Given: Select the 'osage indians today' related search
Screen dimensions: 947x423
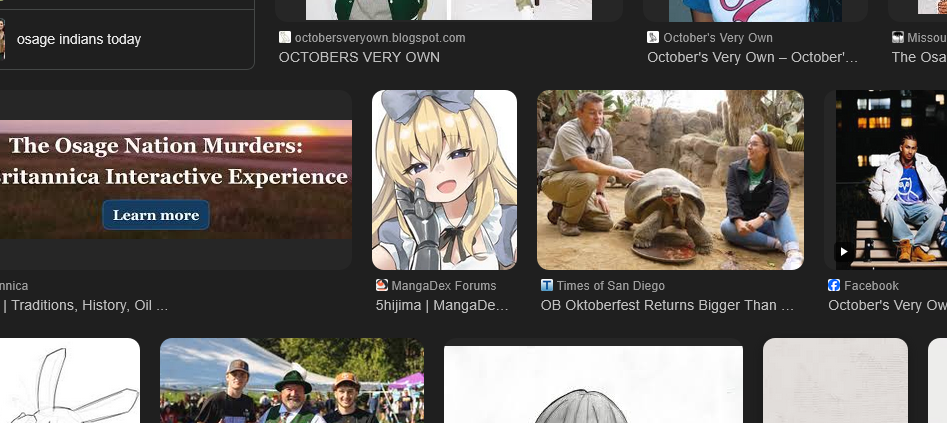Looking at the screenshot, I should pyautogui.click(x=79, y=40).
